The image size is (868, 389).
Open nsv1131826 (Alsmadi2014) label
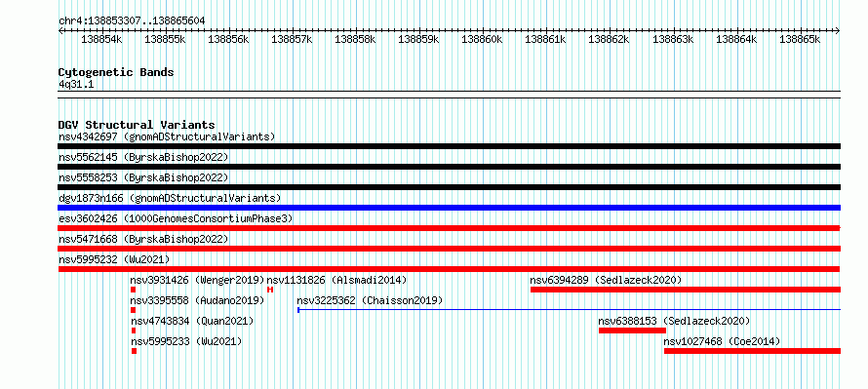336,280
